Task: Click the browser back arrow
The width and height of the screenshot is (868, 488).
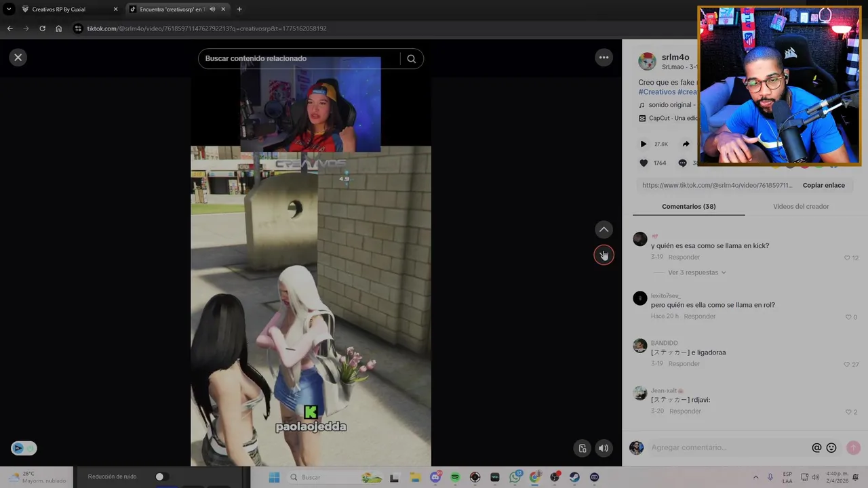Action: pos(9,28)
